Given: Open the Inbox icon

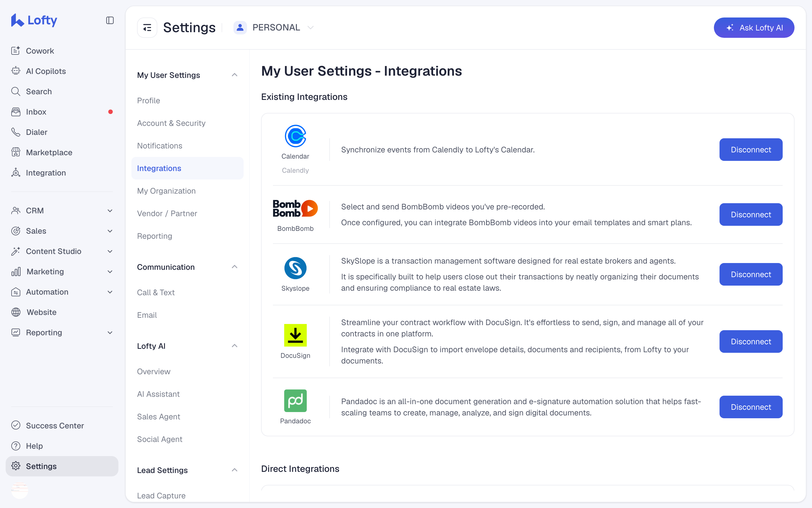Looking at the screenshot, I should pos(16,111).
